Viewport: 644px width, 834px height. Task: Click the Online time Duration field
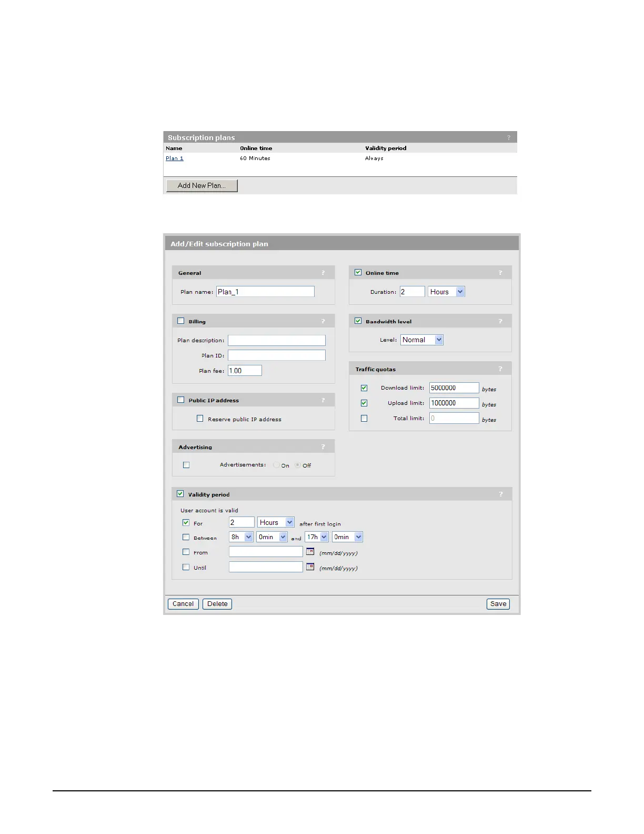tap(412, 292)
